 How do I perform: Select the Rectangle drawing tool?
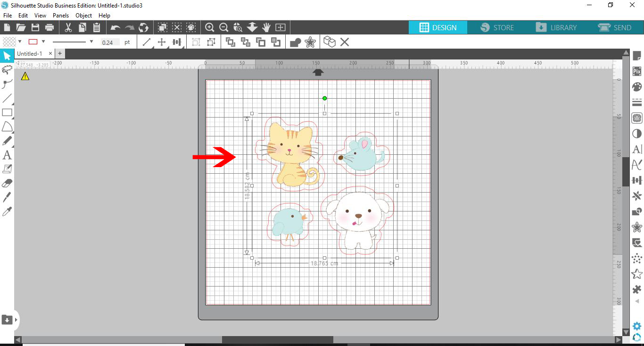[x=7, y=112]
